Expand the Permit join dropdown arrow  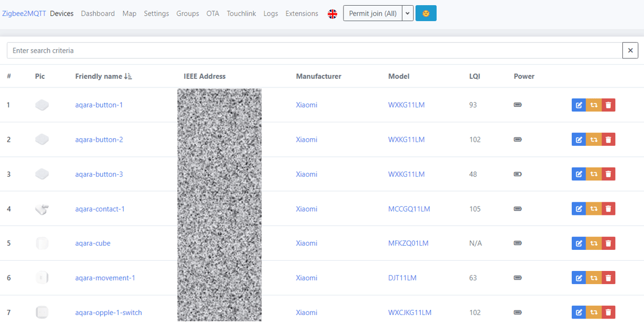[408, 13]
